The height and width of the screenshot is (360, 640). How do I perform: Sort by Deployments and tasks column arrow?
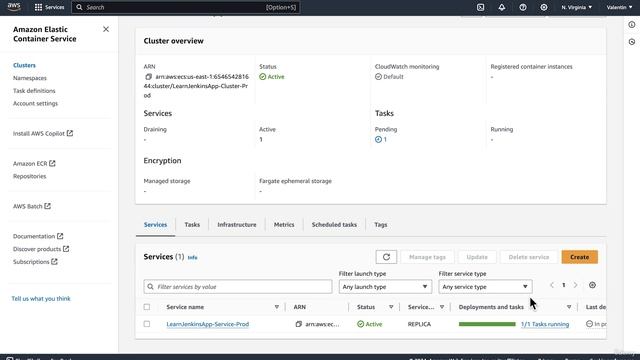569,307
